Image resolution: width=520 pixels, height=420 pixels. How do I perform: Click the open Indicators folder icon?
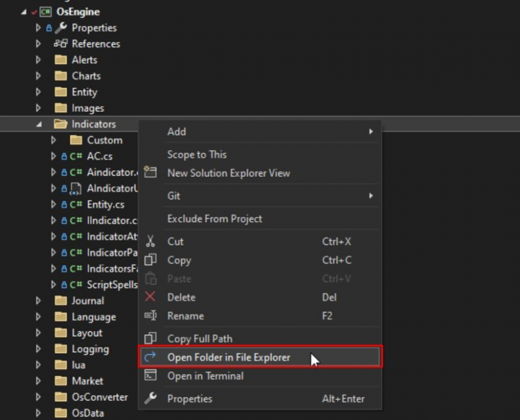tap(60, 124)
